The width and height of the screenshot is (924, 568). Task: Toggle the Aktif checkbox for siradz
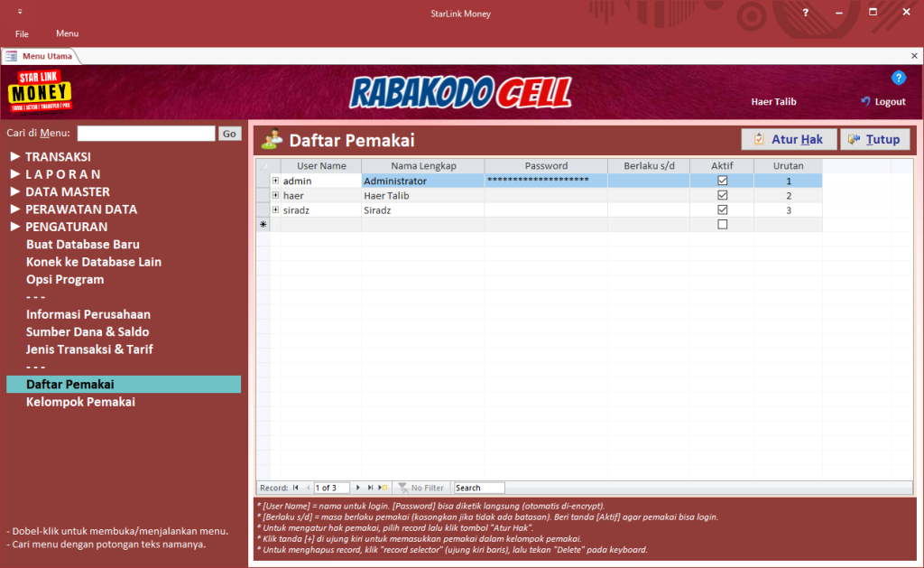coord(723,210)
